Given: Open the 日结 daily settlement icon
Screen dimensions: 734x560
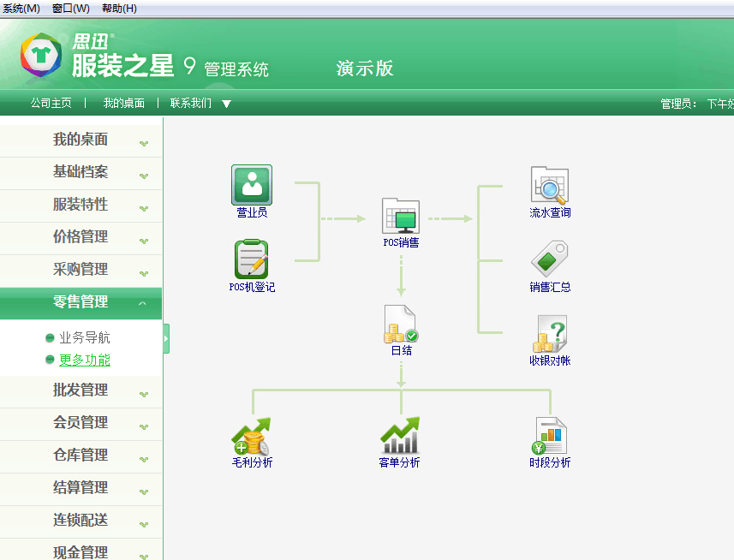Looking at the screenshot, I should (401, 324).
